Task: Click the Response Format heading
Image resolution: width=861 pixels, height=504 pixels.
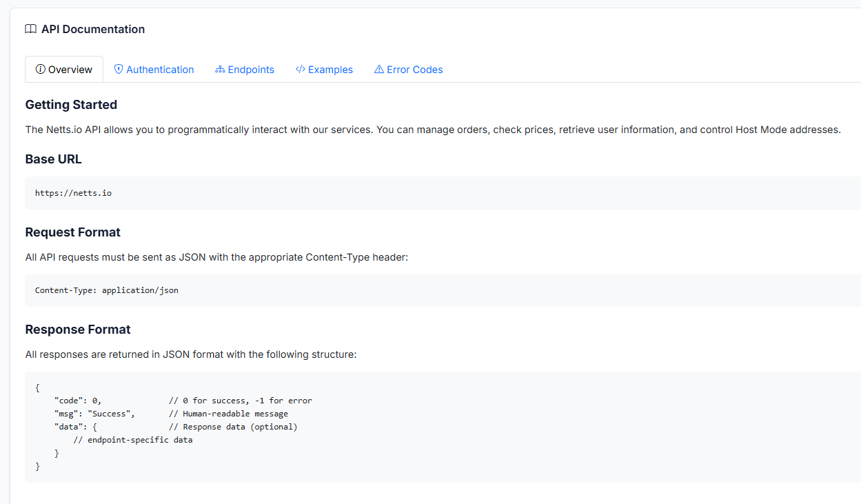Action: coord(78,330)
